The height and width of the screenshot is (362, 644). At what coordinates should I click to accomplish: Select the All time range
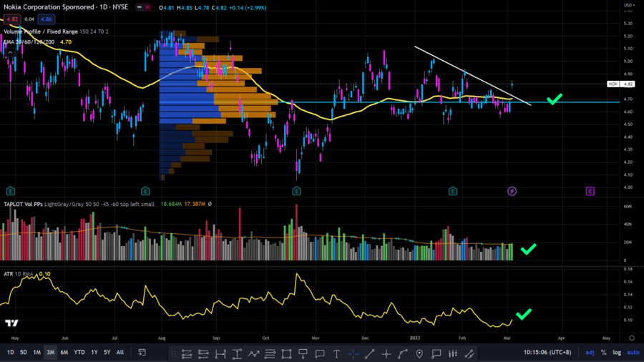(120, 352)
